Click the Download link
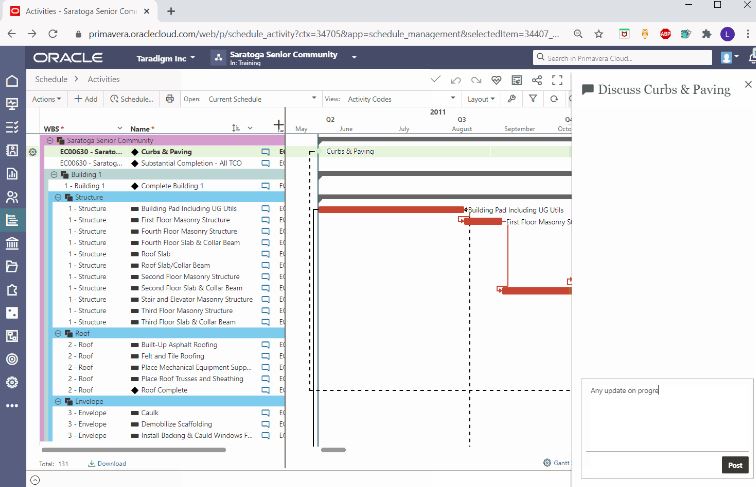756x487 pixels. click(x=107, y=463)
